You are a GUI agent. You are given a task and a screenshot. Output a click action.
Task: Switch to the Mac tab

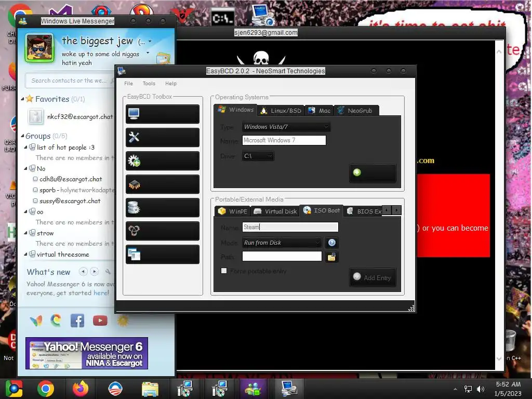[x=320, y=111]
